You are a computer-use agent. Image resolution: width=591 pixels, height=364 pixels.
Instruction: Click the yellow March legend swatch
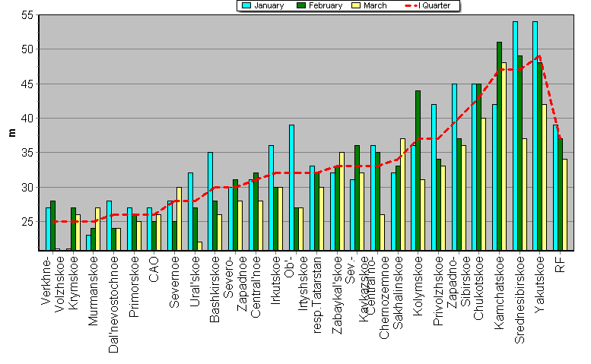point(356,5)
